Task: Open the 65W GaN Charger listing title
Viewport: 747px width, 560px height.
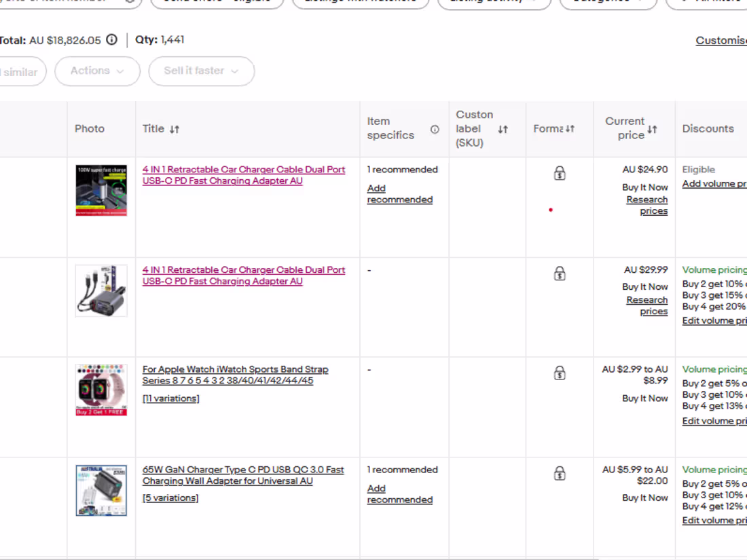Action: click(x=242, y=475)
